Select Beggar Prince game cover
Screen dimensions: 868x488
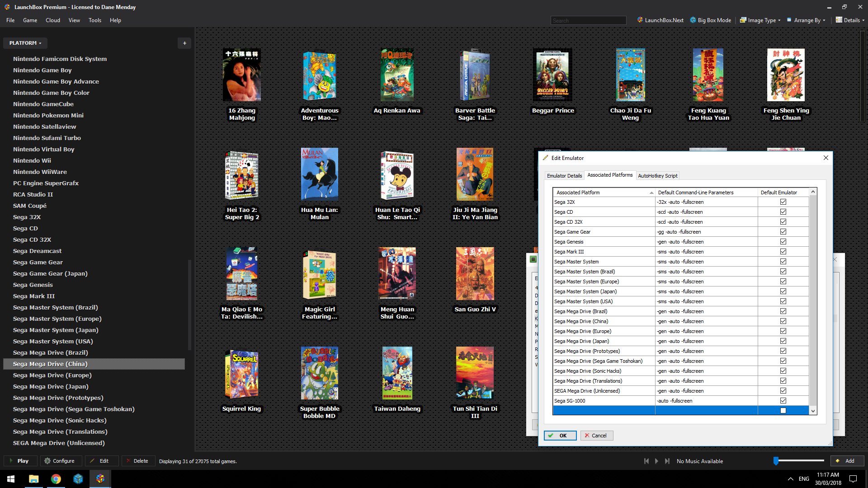point(552,75)
